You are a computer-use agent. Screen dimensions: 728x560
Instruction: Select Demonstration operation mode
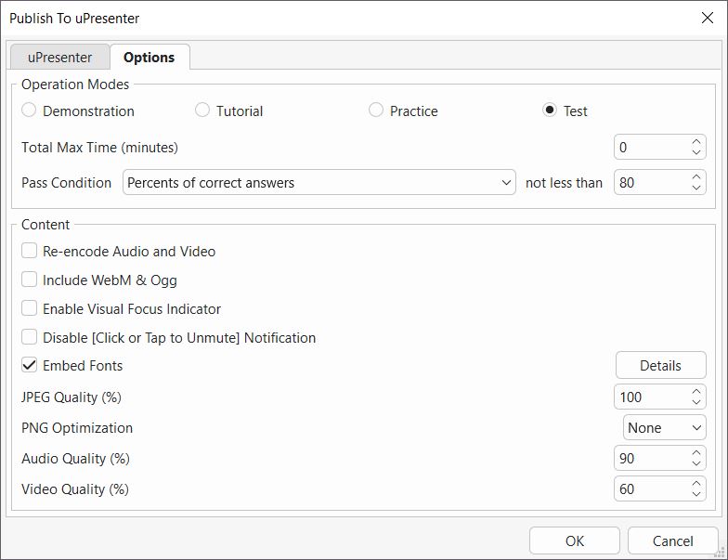point(30,111)
